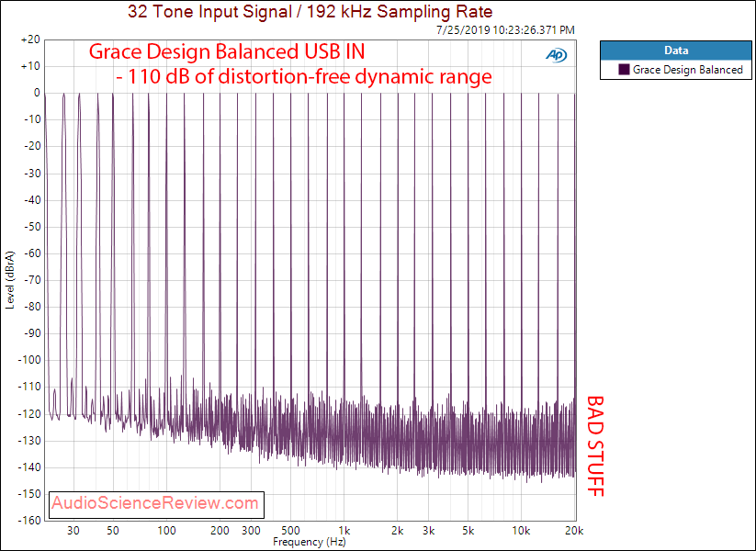Click the '-100' Y-axis tick label

pyautogui.click(x=28, y=360)
